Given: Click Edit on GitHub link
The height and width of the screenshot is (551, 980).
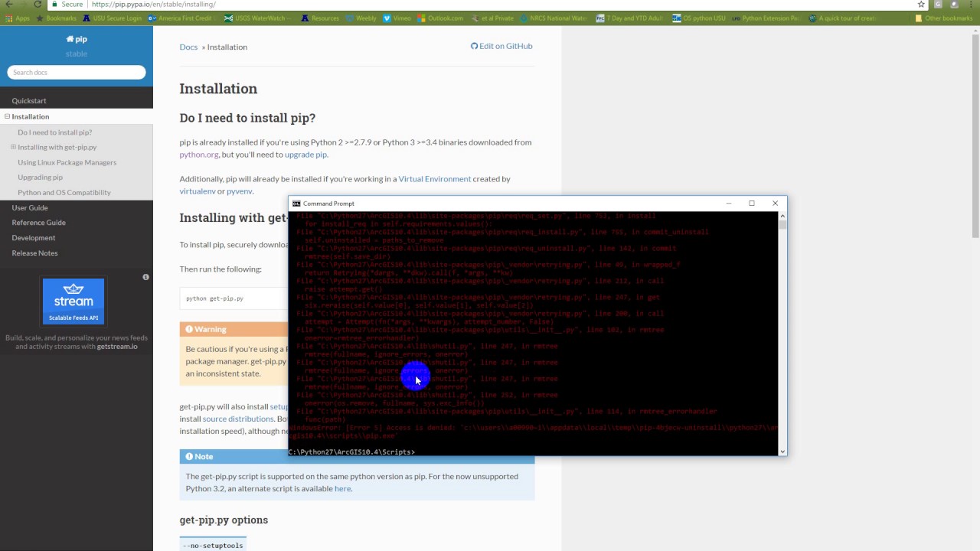Looking at the screenshot, I should point(501,46).
